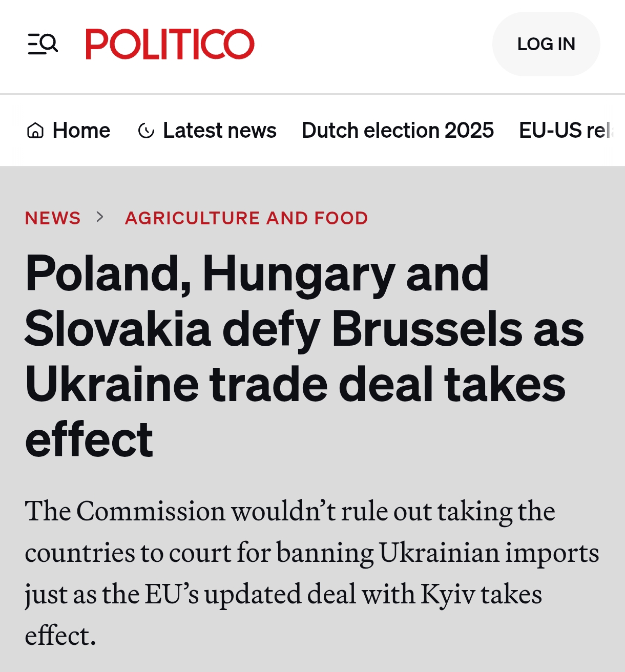Click the headline line 'Poland, Hungary and'
Viewport: 625px width, 672px height.
[x=257, y=275]
